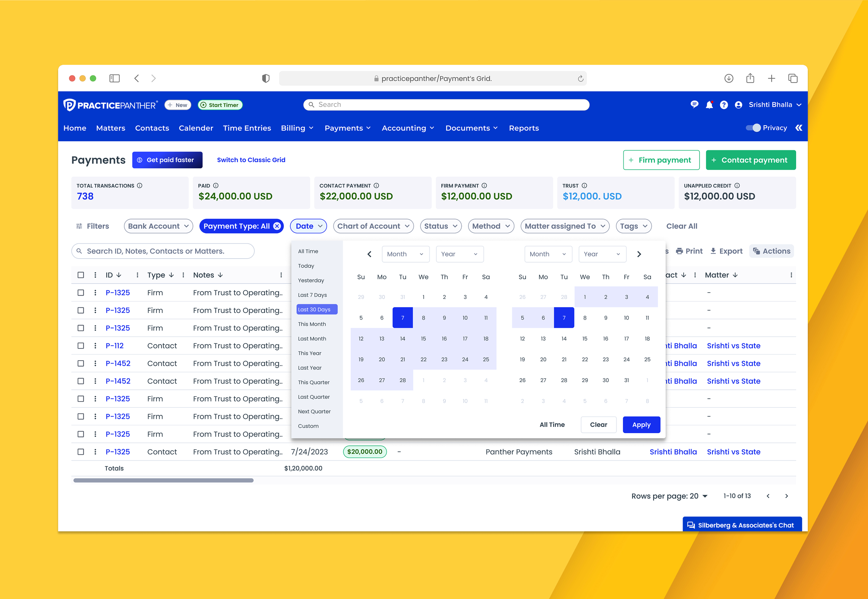The height and width of the screenshot is (599, 868).
Task: Check the select-all checkbox in table header
Action: tap(81, 275)
